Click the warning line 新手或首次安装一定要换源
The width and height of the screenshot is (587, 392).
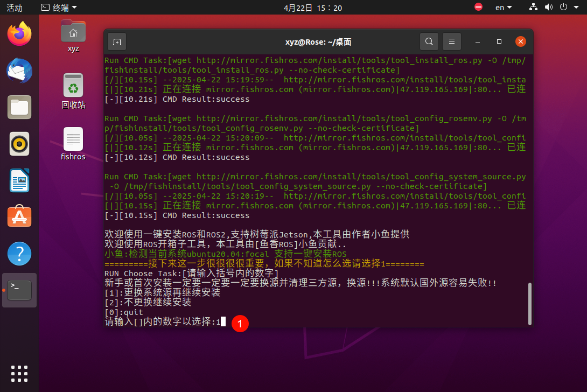coord(301,283)
